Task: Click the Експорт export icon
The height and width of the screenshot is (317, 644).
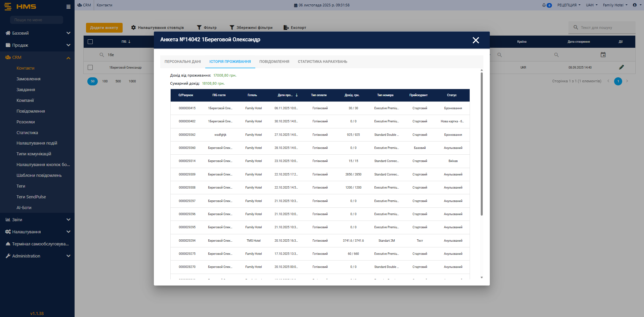Action: point(286,28)
